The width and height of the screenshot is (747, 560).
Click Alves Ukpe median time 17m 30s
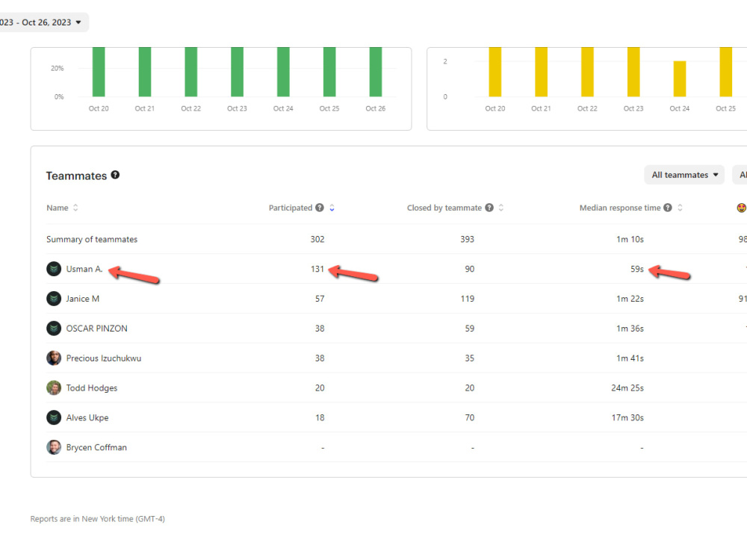(x=627, y=417)
